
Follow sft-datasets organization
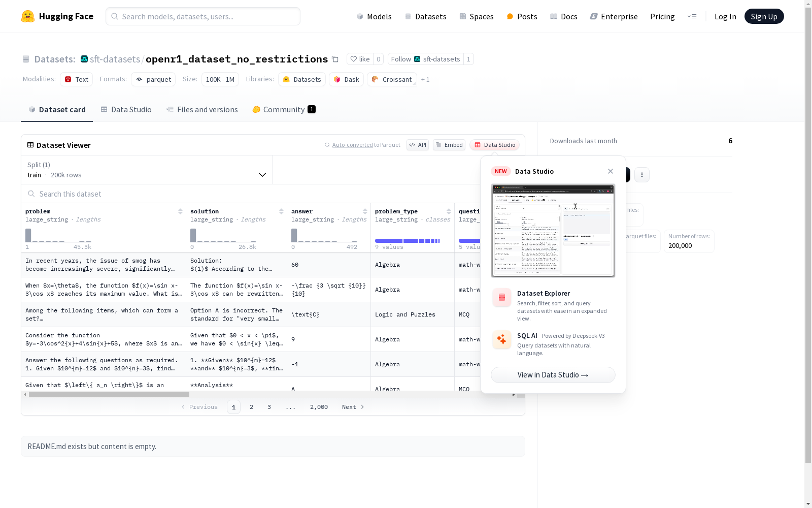point(425,59)
